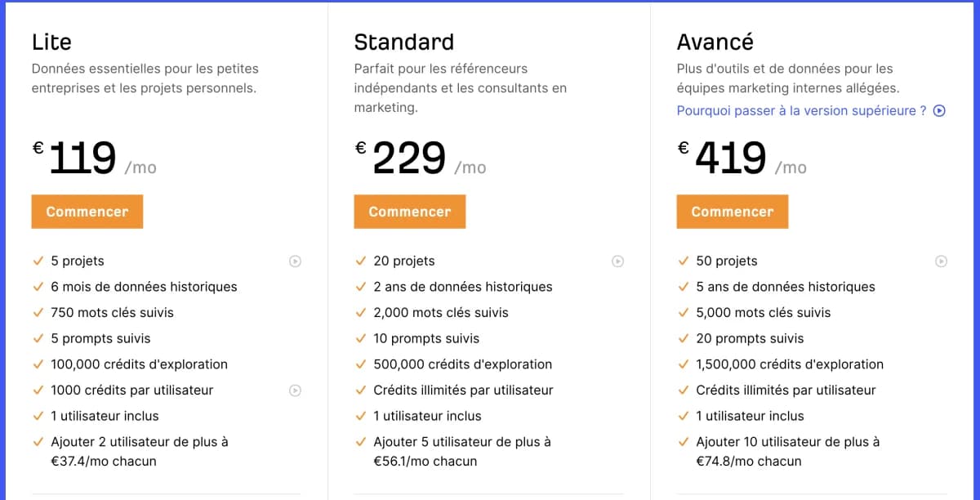Click checkmark beside "20 prompts suivis"
This screenshot has height=500, width=980.
pyautogui.click(x=683, y=338)
